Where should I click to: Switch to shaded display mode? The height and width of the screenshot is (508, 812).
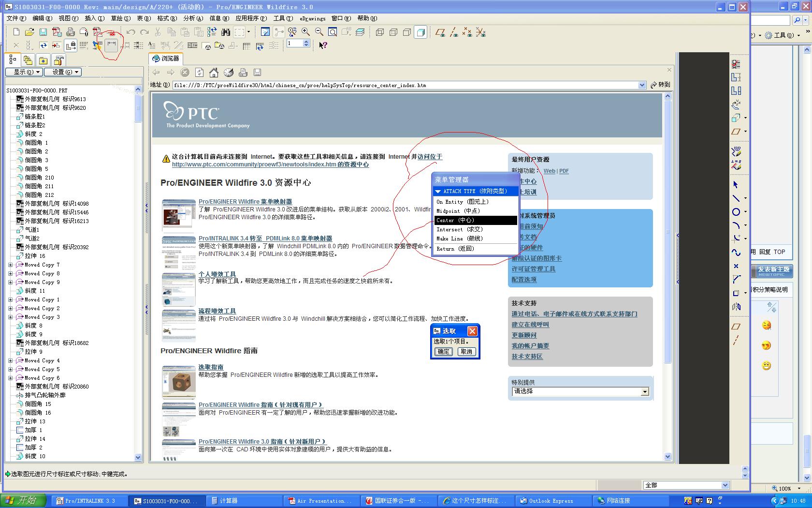[420, 32]
